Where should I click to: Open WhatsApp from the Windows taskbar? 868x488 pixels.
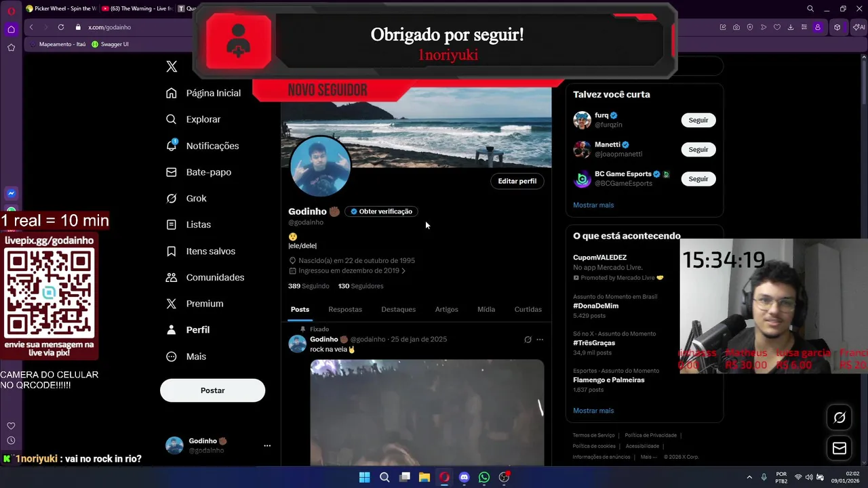pyautogui.click(x=484, y=477)
